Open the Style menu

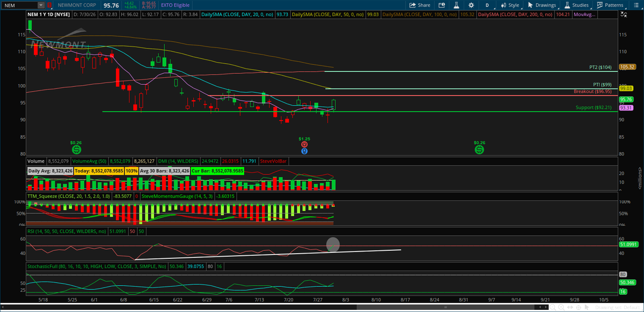click(x=509, y=5)
